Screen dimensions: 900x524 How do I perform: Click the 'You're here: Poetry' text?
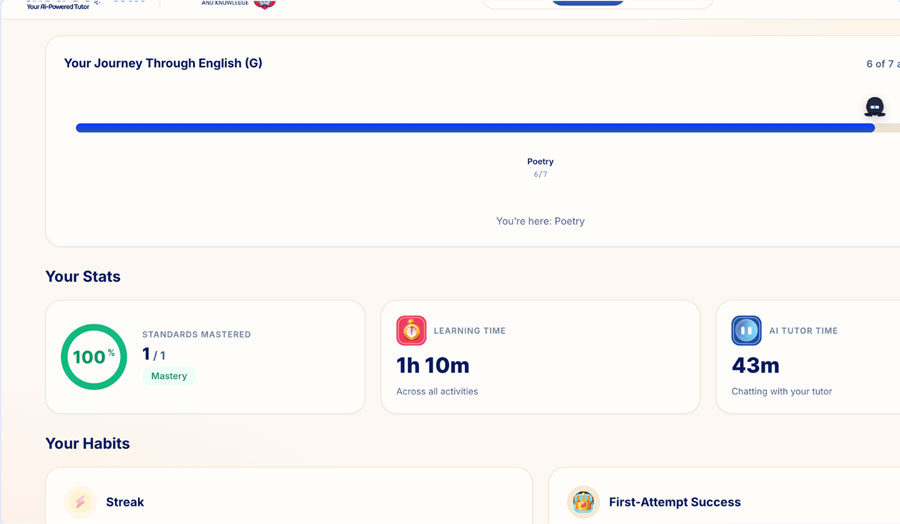[x=540, y=221]
